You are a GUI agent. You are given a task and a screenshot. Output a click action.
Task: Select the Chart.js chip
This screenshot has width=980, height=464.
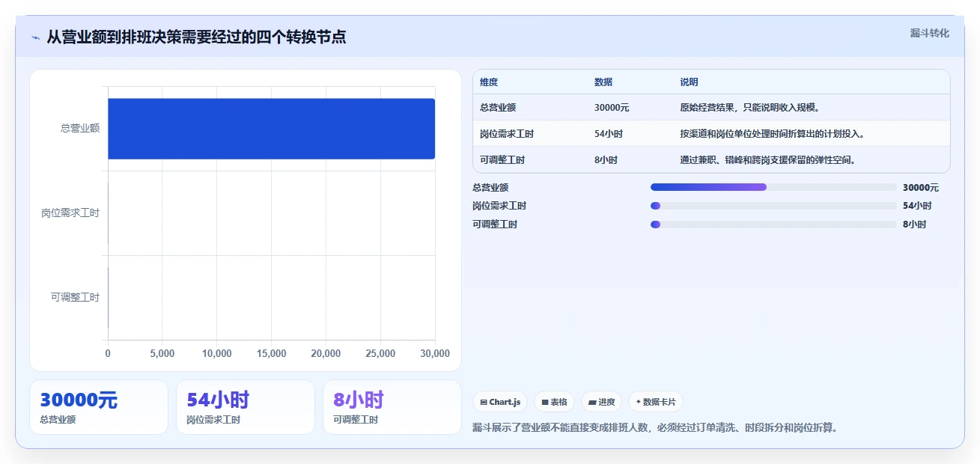coord(500,402)
